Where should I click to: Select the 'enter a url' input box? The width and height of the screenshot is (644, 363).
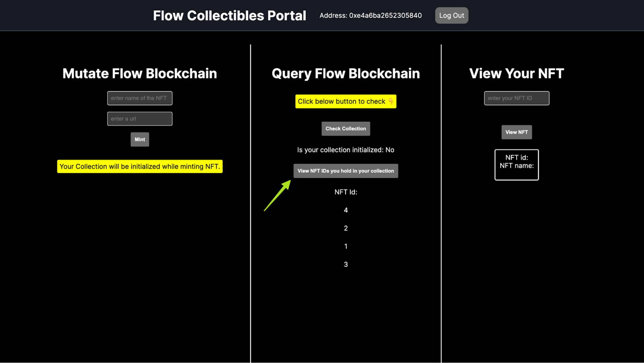(x=140, y=119)
